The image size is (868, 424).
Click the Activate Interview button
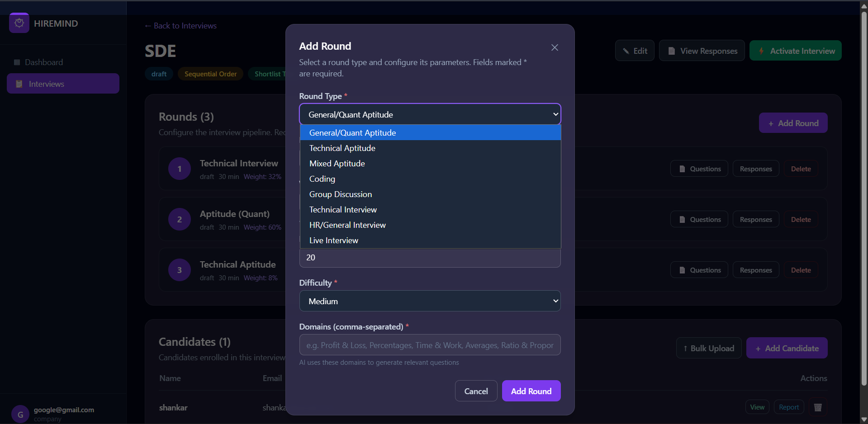tap(795, 51)
